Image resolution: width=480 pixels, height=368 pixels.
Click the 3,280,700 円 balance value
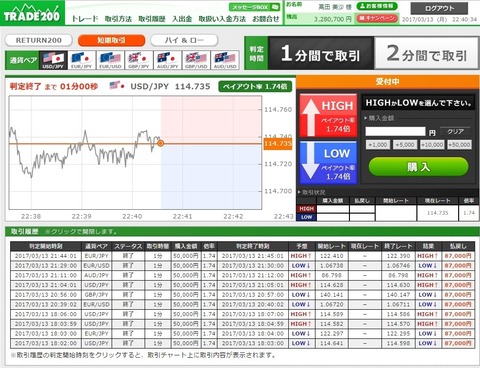tap(332, 19)
